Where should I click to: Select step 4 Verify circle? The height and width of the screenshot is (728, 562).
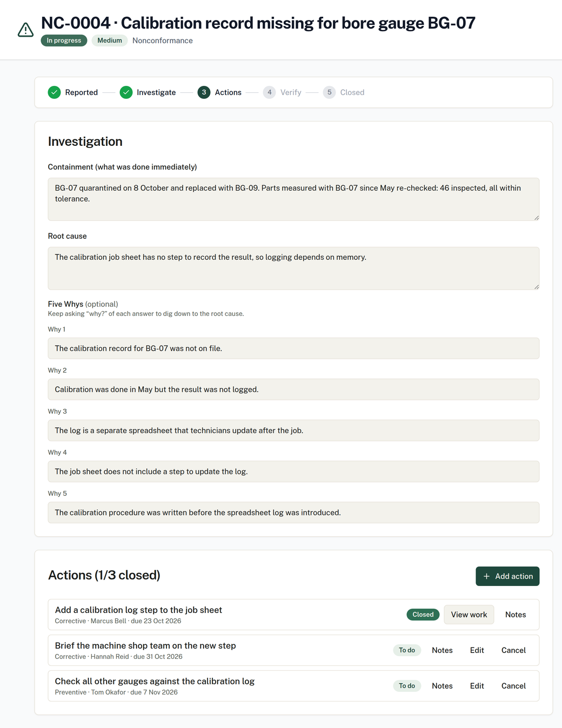(x=269, y=92)
